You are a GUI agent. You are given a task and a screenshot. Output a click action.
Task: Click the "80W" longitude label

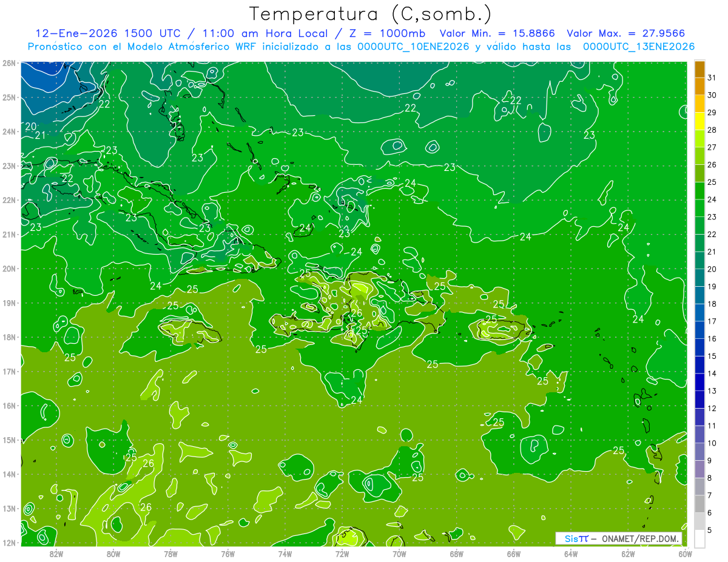pyautogui.click(x=113, y=554)
